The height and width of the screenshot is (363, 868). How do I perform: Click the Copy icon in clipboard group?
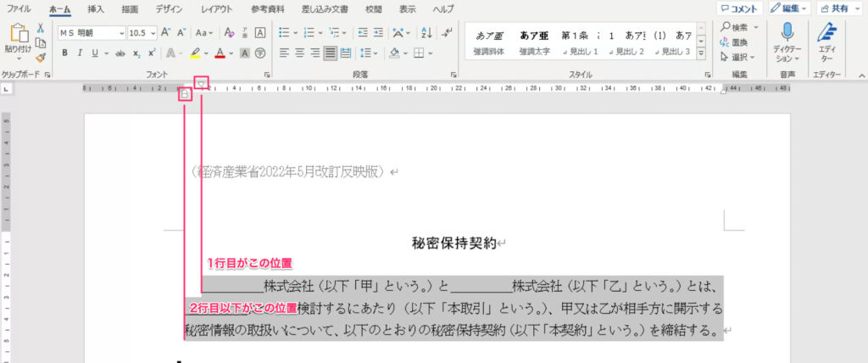(41, 43)
